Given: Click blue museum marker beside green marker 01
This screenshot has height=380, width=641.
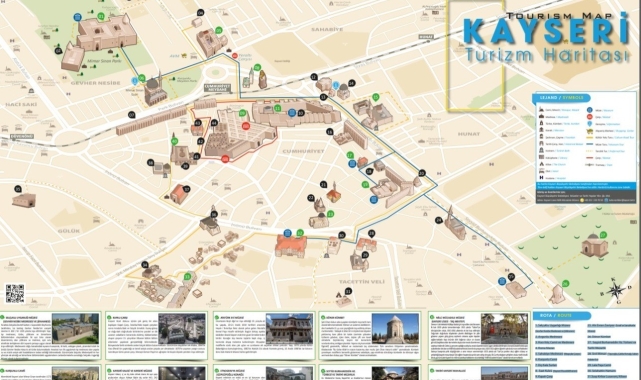Looking at the screenshot, I should click(78, 18).
